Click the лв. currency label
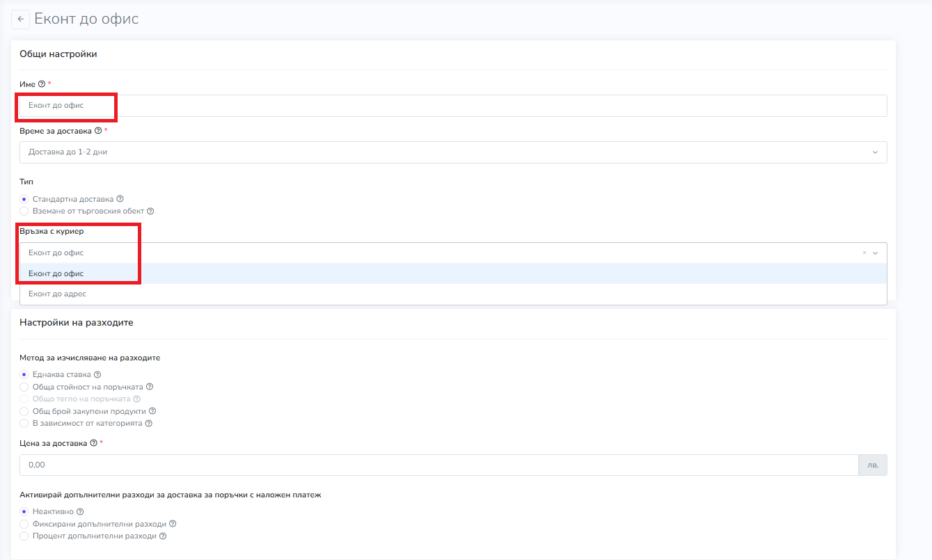This screenshot has height=560, width=932. [x=874, y=465]
